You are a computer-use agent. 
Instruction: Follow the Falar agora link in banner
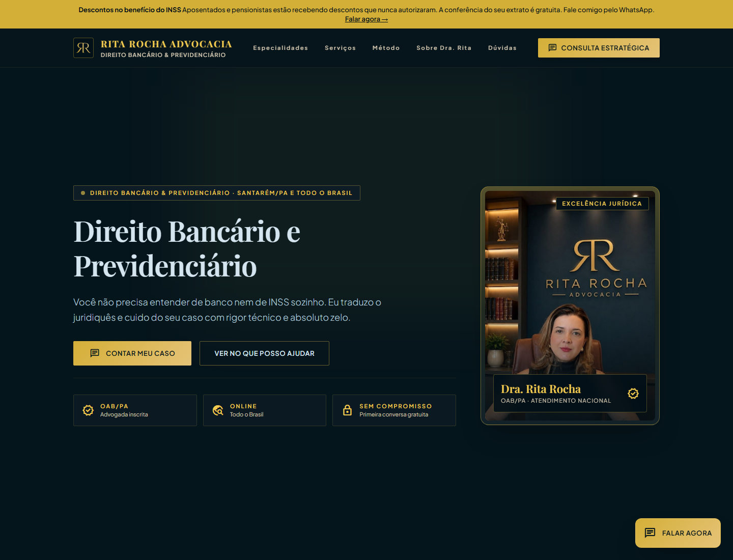coord(366,19)
